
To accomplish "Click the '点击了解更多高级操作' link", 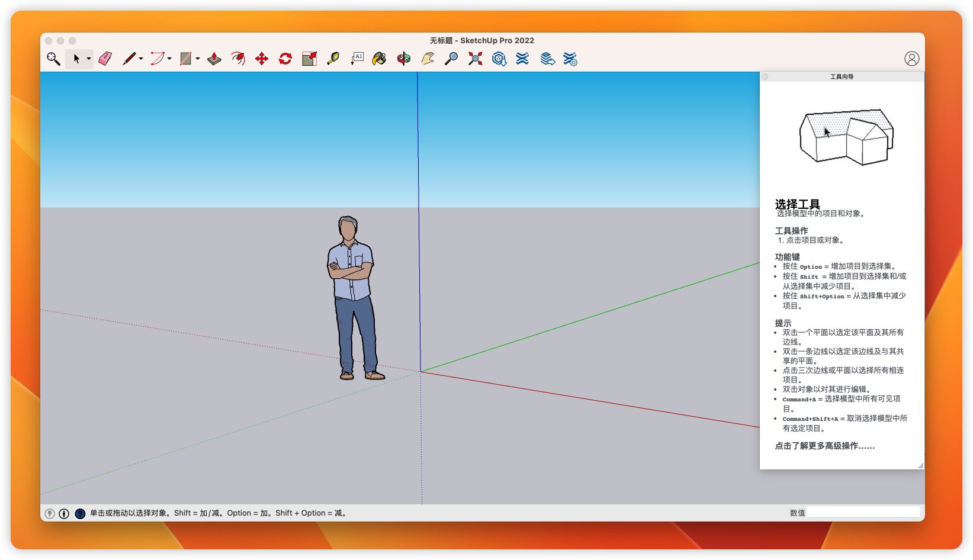I will [x=824, y=446].
